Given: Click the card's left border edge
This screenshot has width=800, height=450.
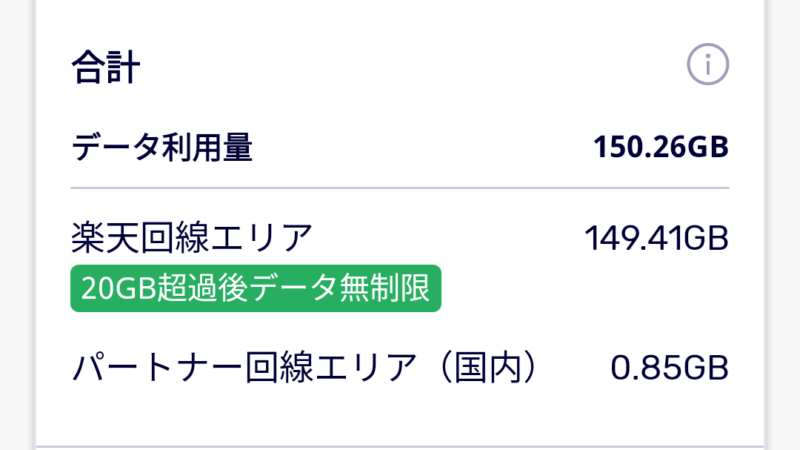Looking at the screenshot, I should click(x=35, y=225).
